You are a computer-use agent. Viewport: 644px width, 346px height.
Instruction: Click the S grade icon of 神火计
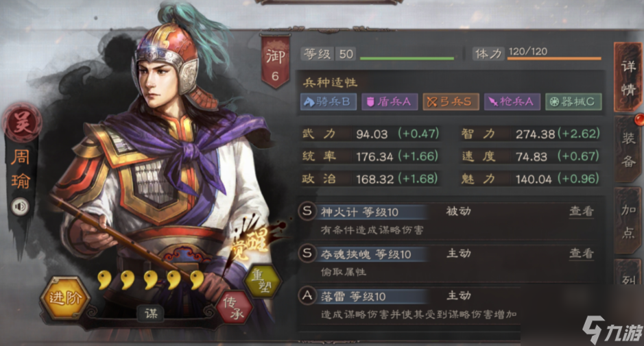(307, 212)
